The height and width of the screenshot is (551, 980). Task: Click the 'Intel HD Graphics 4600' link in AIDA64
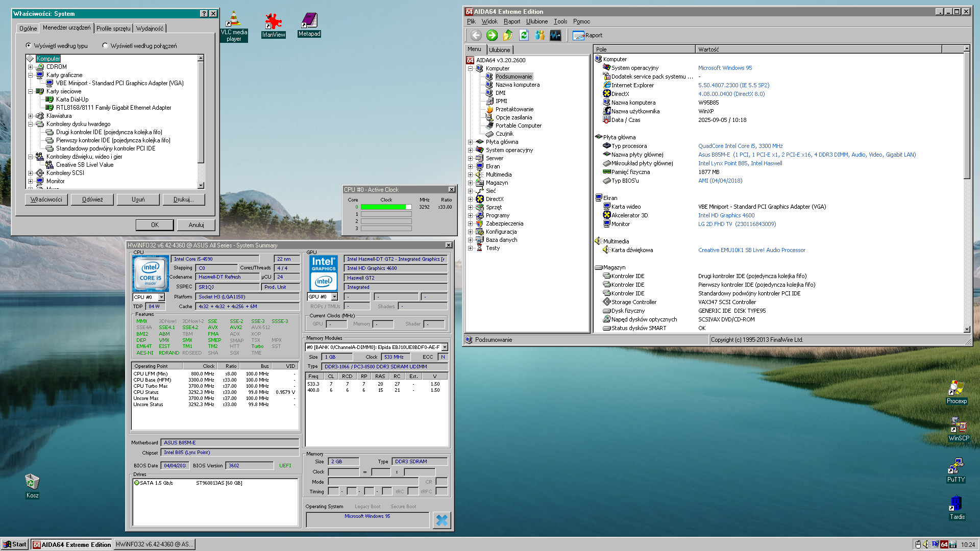point(726,215)
